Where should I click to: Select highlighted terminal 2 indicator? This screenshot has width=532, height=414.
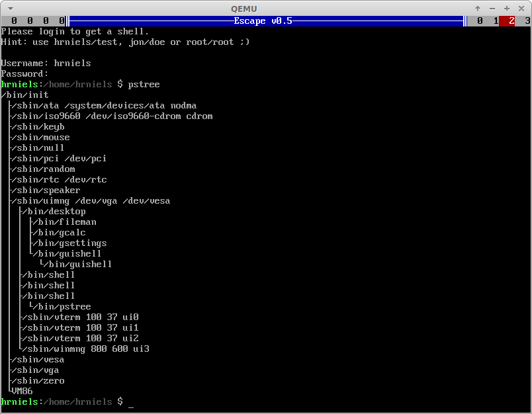(x=508, y=21)
